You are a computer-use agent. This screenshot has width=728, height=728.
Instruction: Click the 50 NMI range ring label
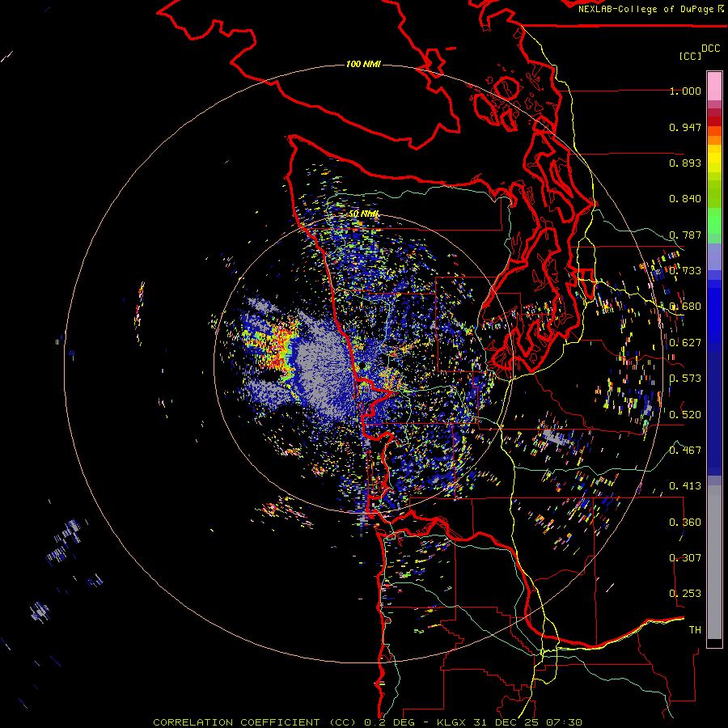coord(363,214)
